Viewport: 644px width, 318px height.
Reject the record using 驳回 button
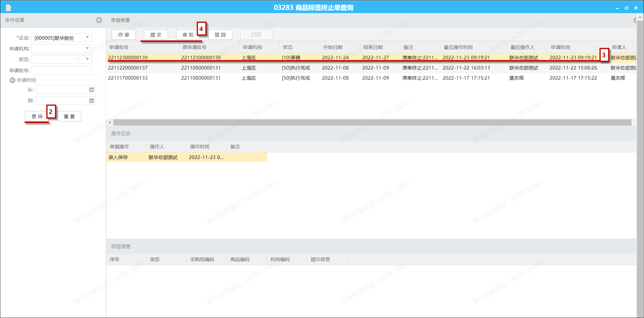click(x=220, y=35)
